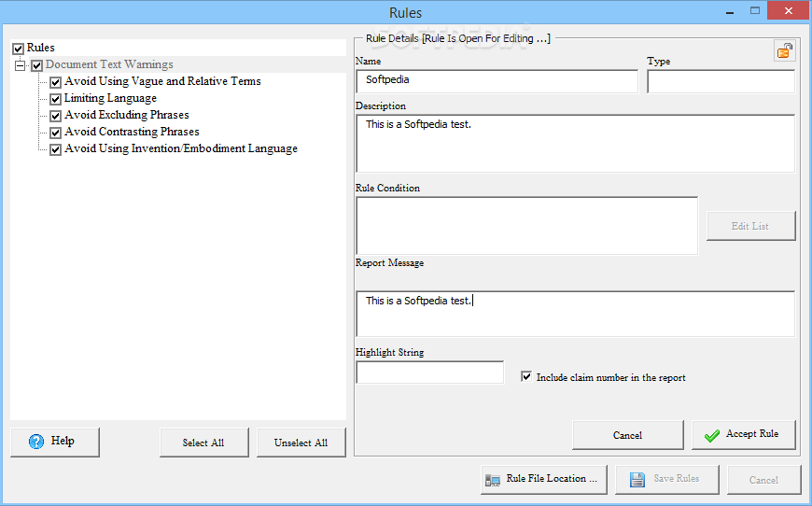The height and width of the screenshot is (506, 812).
Task: Click the Highlight String input field
Action: tap(430, 372)
